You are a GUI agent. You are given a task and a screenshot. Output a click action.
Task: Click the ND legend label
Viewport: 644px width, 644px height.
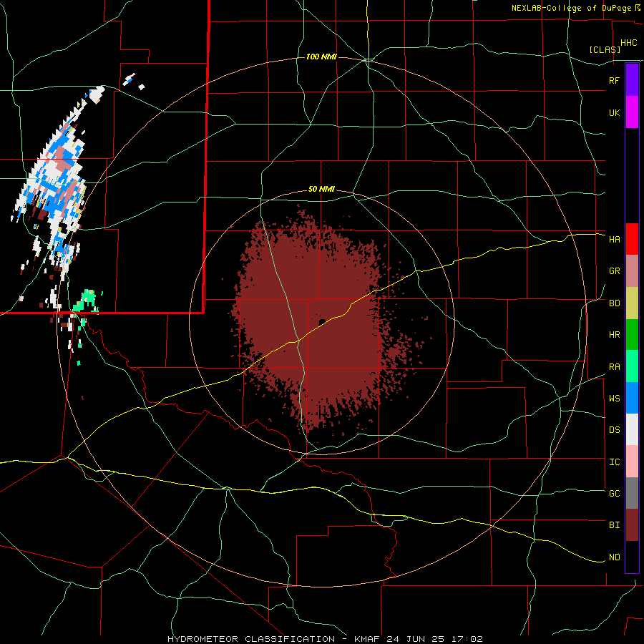coord(614,557)
